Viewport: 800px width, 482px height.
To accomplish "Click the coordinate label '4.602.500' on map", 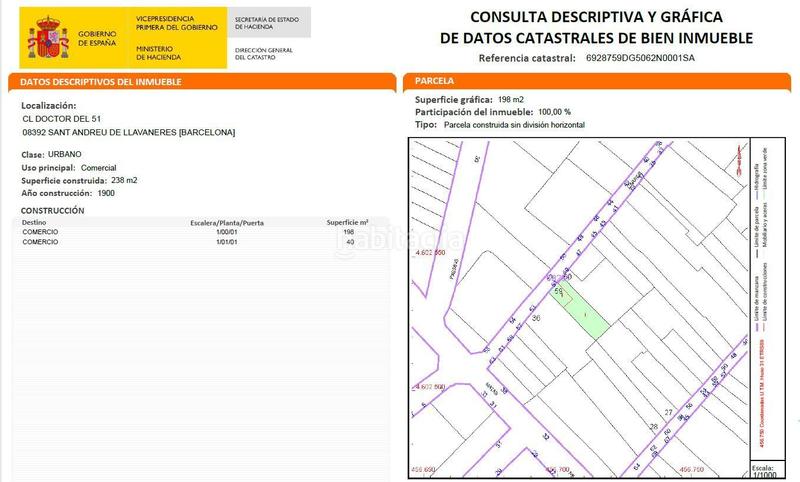I will coord(430,387).
